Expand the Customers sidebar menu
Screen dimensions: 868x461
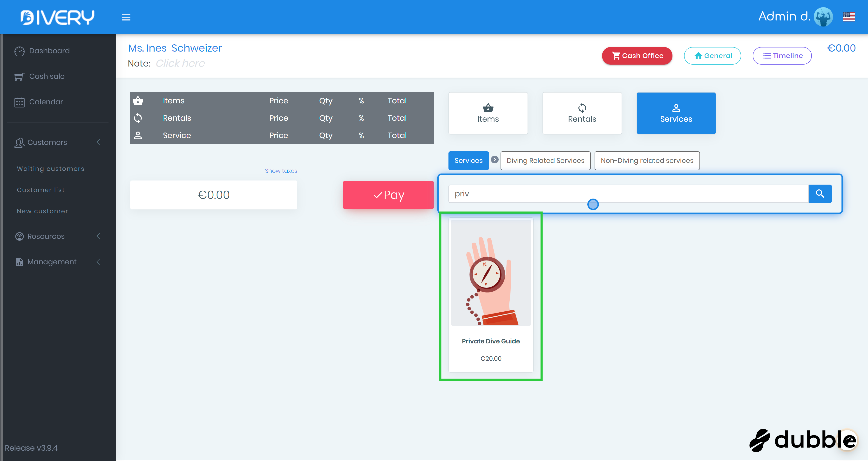coord(47,142)
